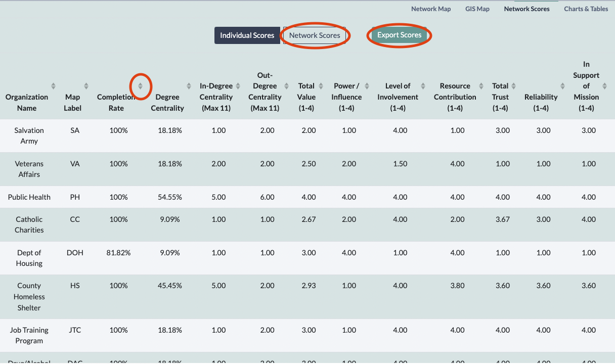
Task: Sort by Reliability column arrows
Action: (562, 86)
